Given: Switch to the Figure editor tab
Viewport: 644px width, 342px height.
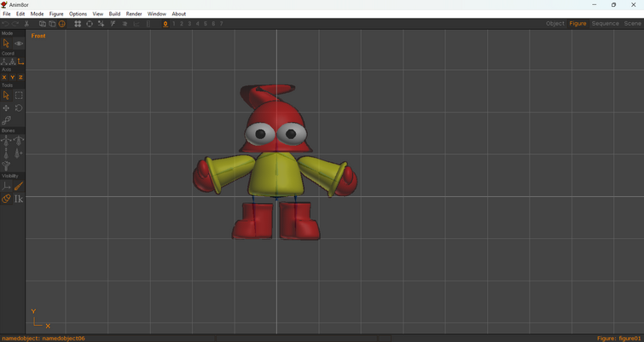Looking at the screenshot, I should click(x=577, y=24).
